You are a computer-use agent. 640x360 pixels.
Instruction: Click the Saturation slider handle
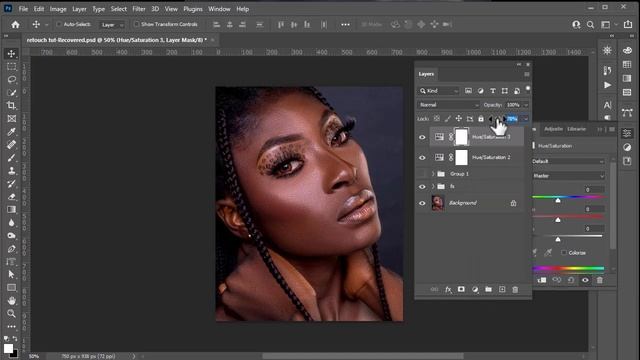pyautogui.click(x=558, y=220)
